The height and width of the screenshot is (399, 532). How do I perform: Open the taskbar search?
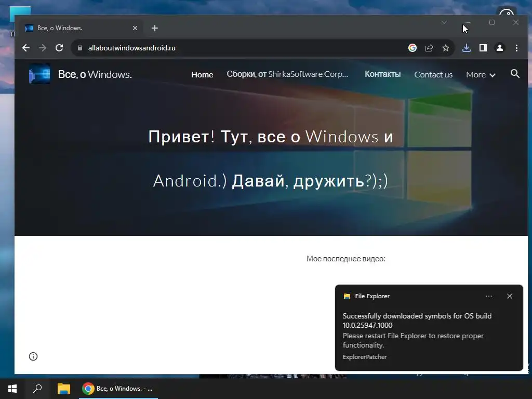37,389
